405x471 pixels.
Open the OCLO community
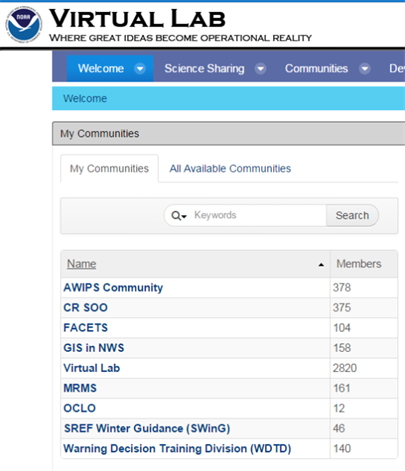click(80, 408)
